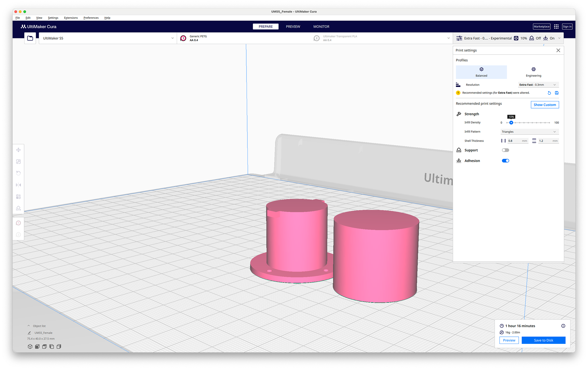Open the Extensions menu
Viewport: 588px width, 369px height.
pyautogui.click(x=71, y=18)
